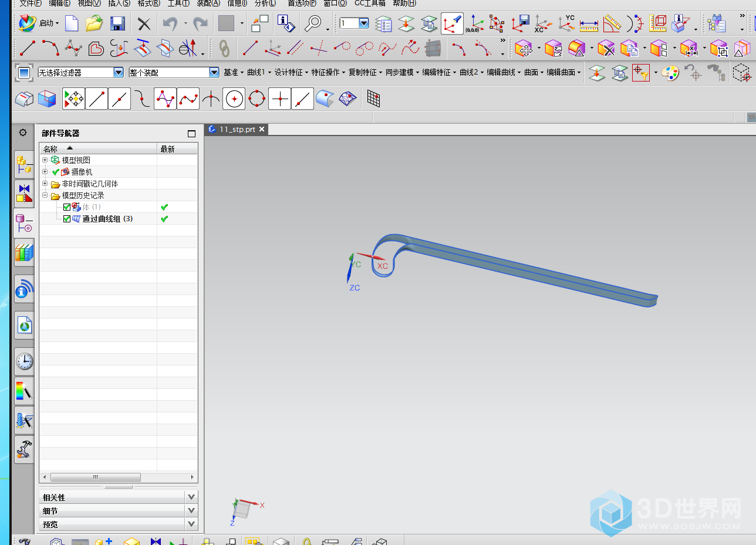Viewport: 756px width, 545px height.
Task: Open the Roles sidebar tab with hammer icon
Action: (x=24, y=449)
